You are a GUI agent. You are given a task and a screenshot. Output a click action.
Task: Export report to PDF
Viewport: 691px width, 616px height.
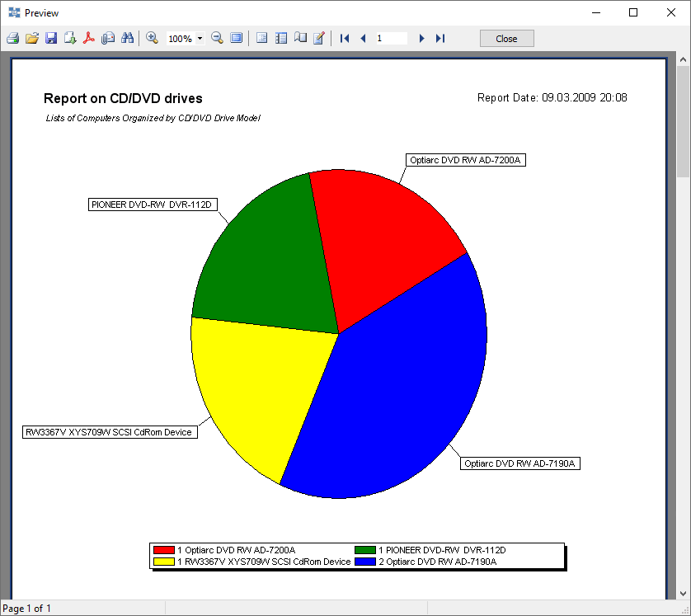[89, 38]
